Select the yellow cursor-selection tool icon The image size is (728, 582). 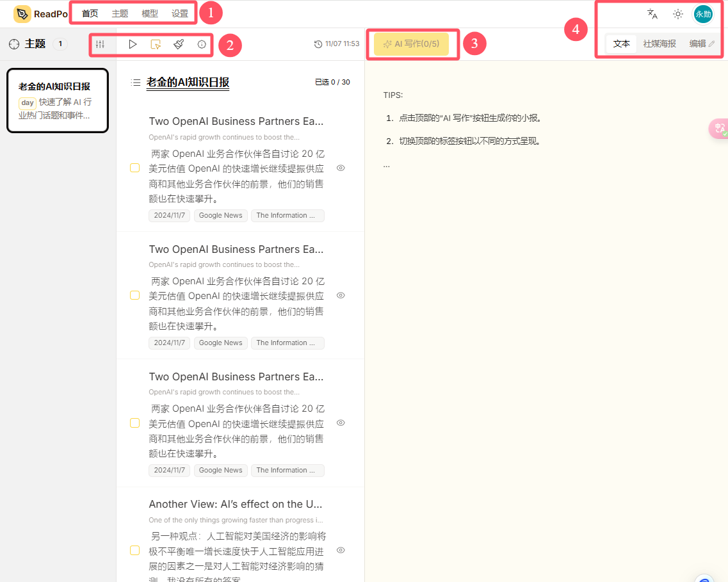click(156, 45)
